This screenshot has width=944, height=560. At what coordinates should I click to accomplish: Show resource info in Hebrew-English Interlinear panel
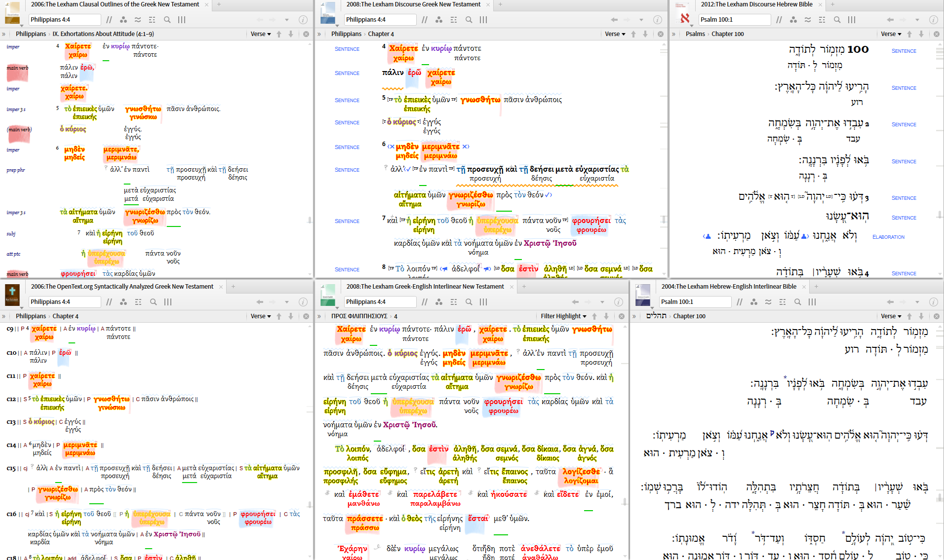pos(933,302)
